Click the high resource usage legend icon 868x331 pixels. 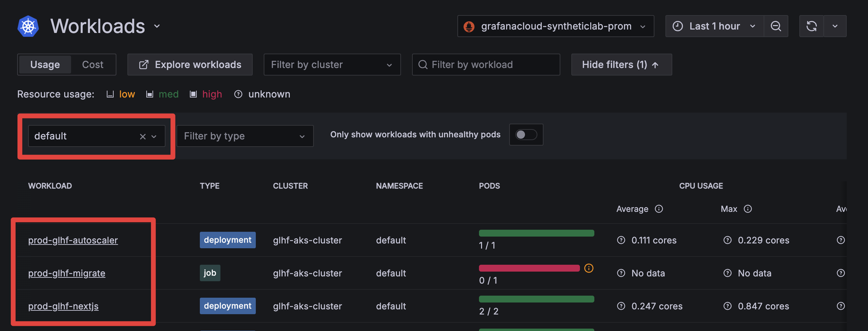(193, 94)
